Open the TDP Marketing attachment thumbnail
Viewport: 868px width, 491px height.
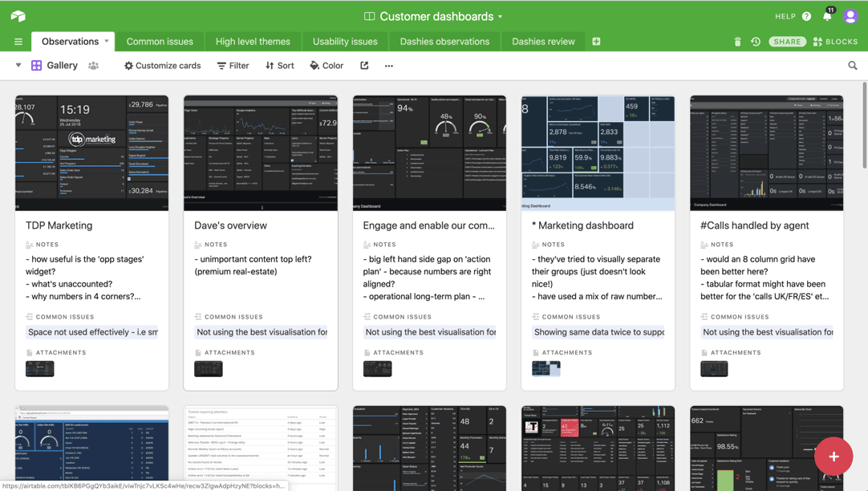(x=40, y=369)
